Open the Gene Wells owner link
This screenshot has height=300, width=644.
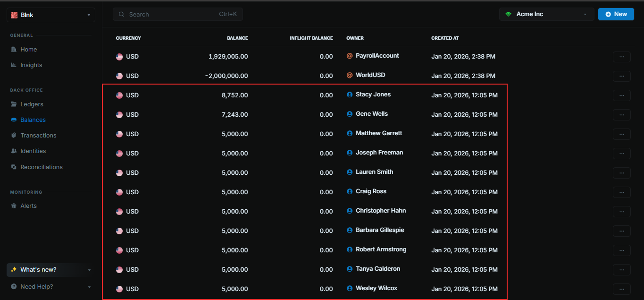click(372, 114)
